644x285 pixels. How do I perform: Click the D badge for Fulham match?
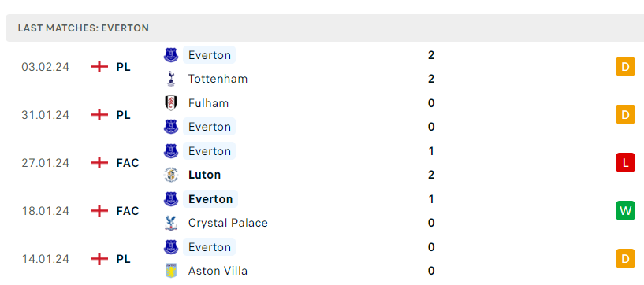[x=625, y=115]
